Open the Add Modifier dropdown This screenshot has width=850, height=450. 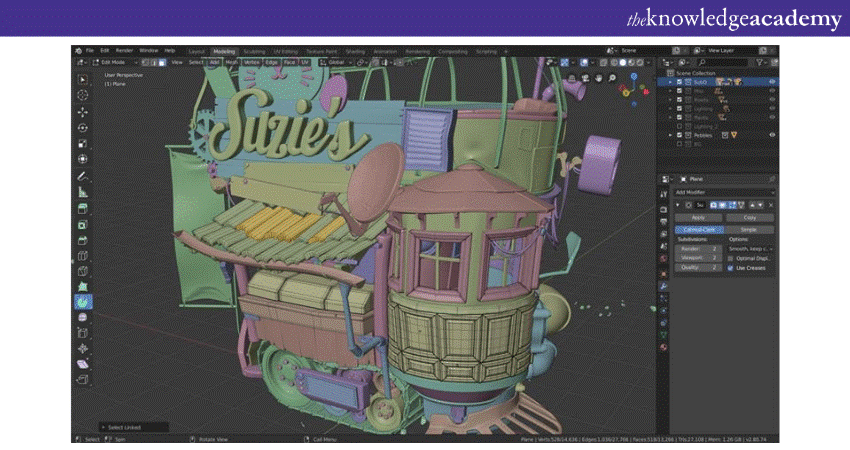pos(724,192)
